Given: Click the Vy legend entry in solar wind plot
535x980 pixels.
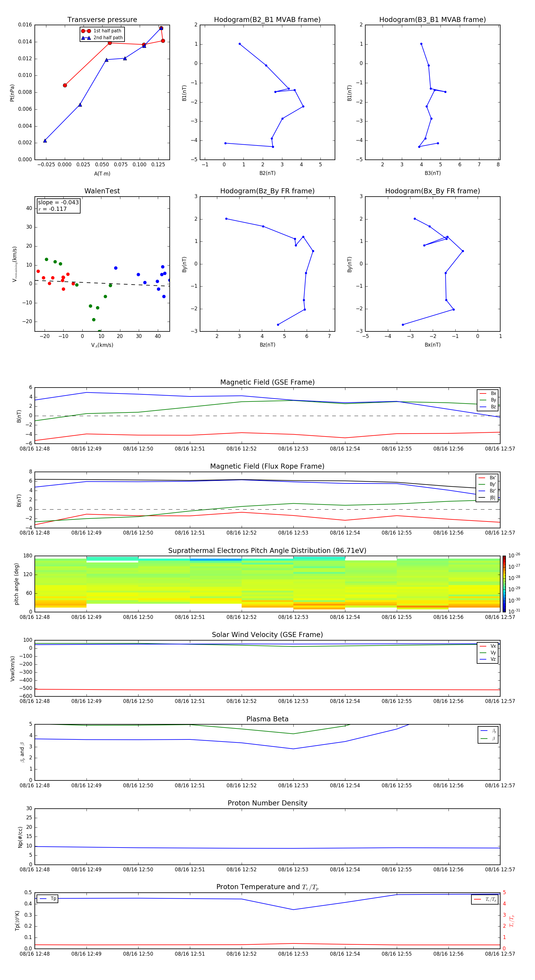Looking at the screenshot, I should (x=488, y=653).
